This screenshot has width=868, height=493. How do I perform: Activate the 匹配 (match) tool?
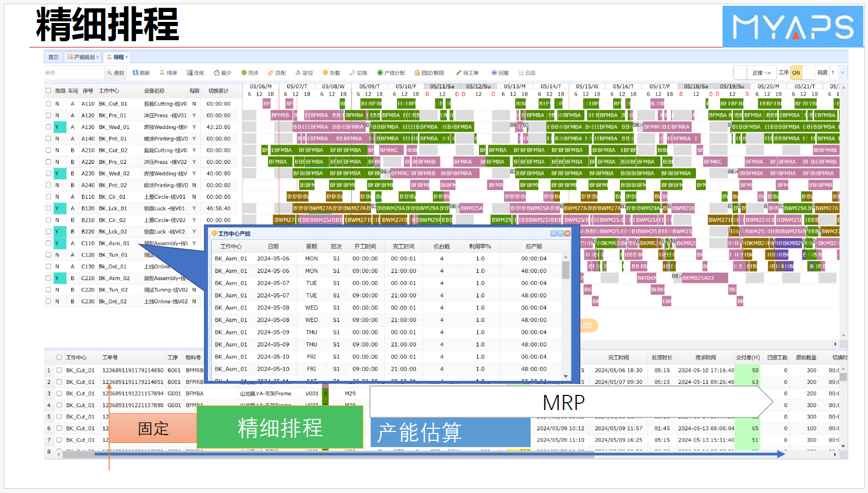pyautogui.click(x=277, y=73)
